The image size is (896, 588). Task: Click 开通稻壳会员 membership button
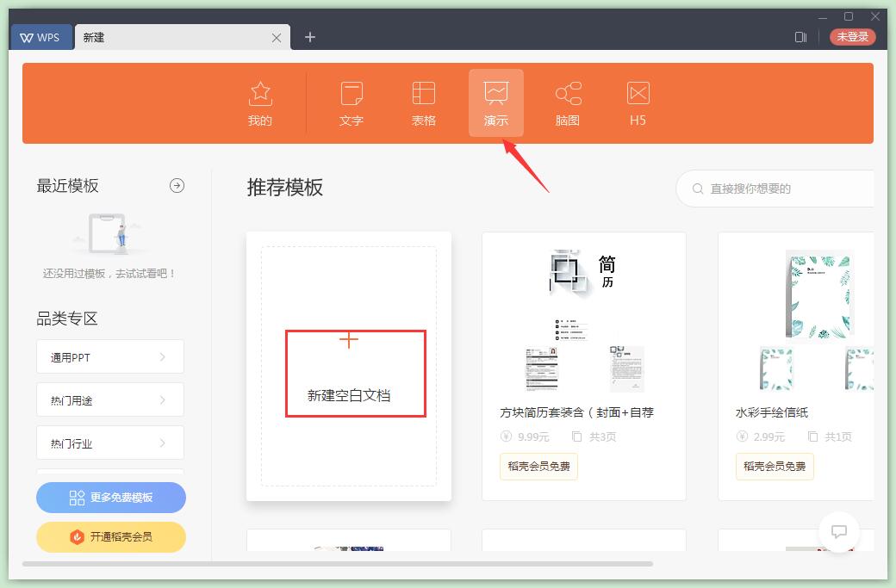[110, 536]
